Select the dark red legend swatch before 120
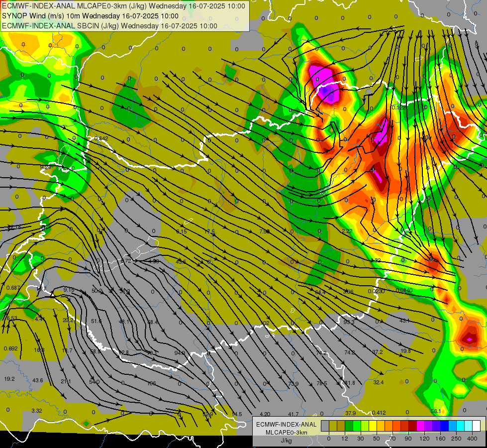Viewport: 487px width, 448px height. (412, 426)
